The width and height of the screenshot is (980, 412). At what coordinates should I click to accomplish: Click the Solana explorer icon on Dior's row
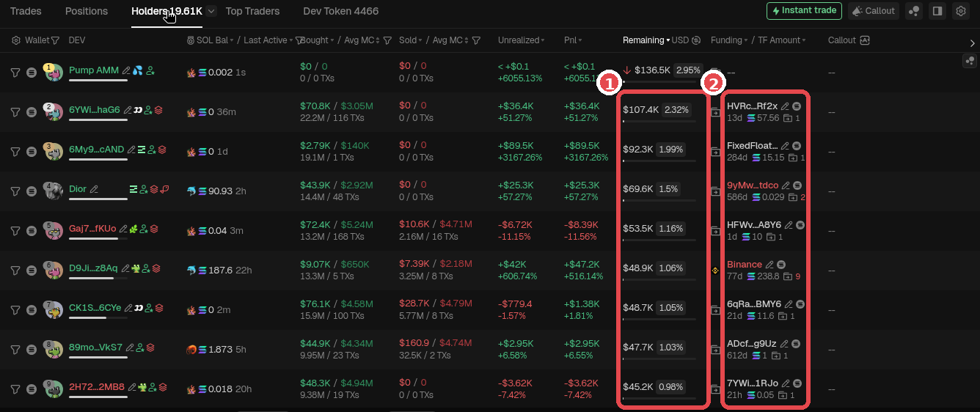[x=31, y=191]
